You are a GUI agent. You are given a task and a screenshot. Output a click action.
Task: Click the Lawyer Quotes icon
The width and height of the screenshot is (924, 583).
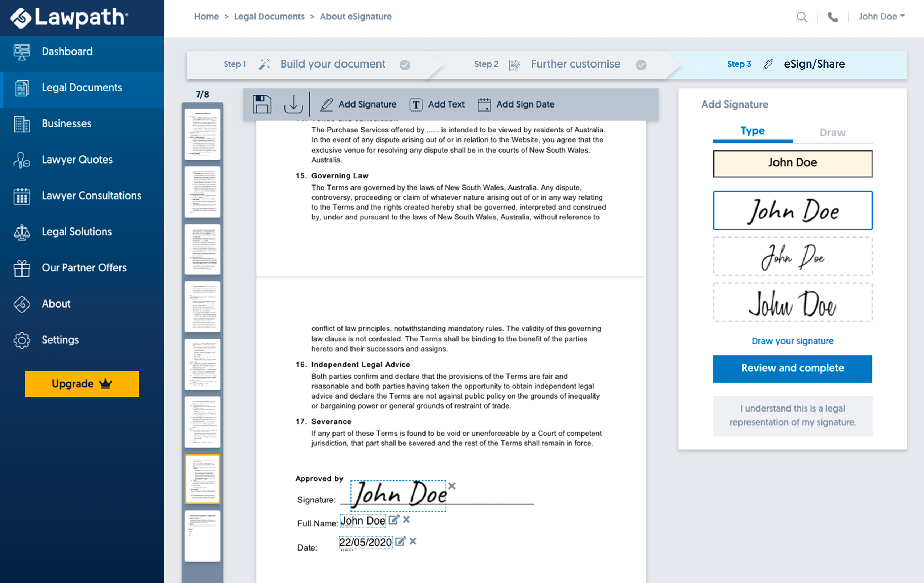coord(22,160)
